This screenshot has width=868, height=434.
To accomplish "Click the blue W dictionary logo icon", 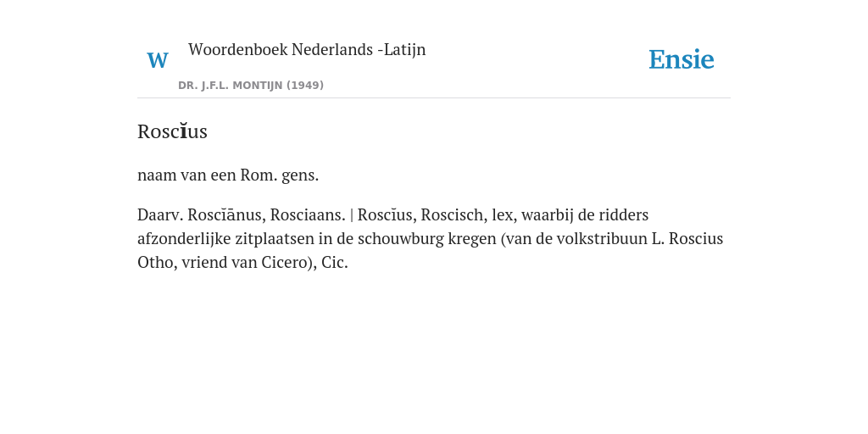I will click(x=158, y=60).
